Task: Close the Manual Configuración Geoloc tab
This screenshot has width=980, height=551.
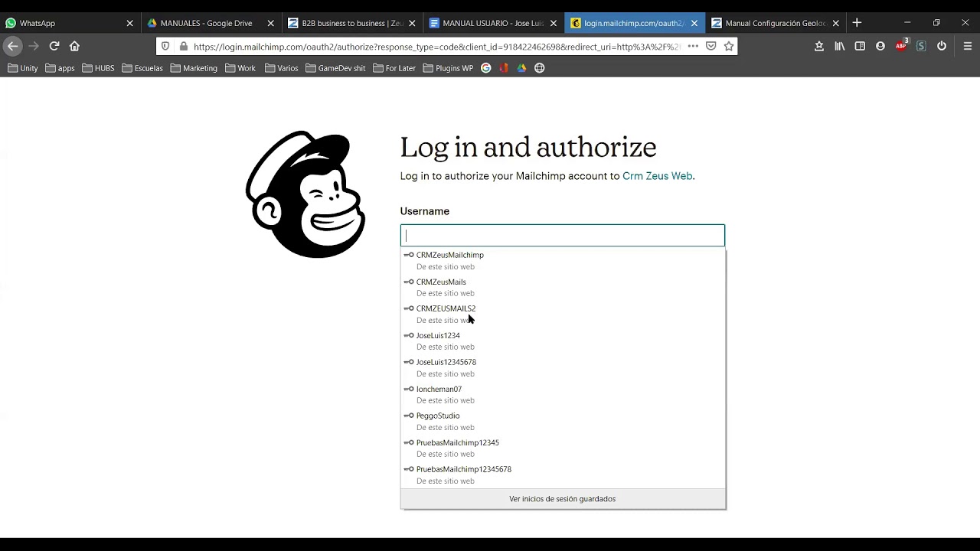Action: click(x=835, y=23)
